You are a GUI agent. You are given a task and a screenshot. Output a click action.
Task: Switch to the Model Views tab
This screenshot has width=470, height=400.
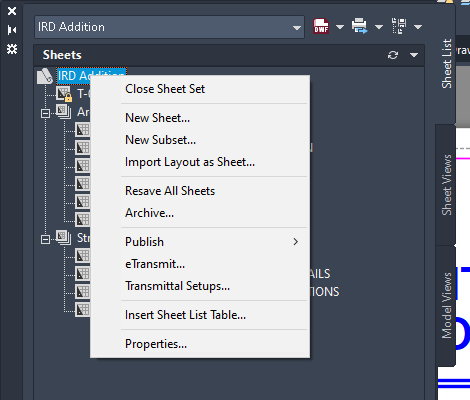point(446,306)
